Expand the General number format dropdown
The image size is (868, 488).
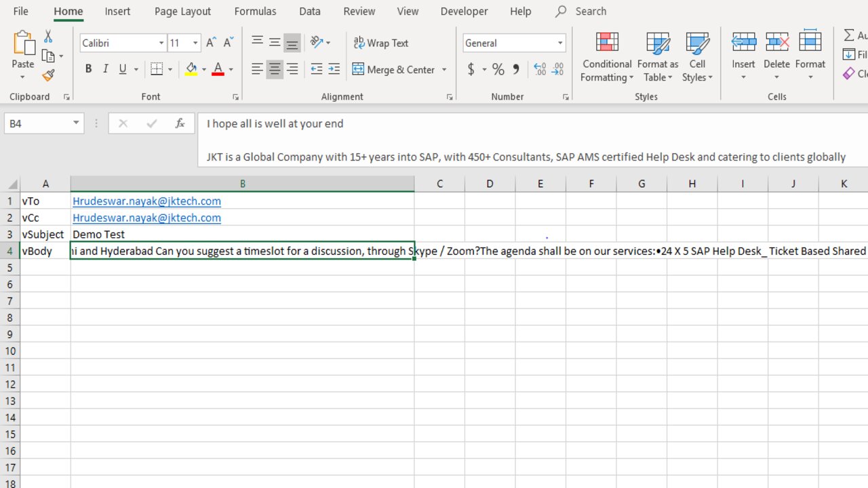560,43
